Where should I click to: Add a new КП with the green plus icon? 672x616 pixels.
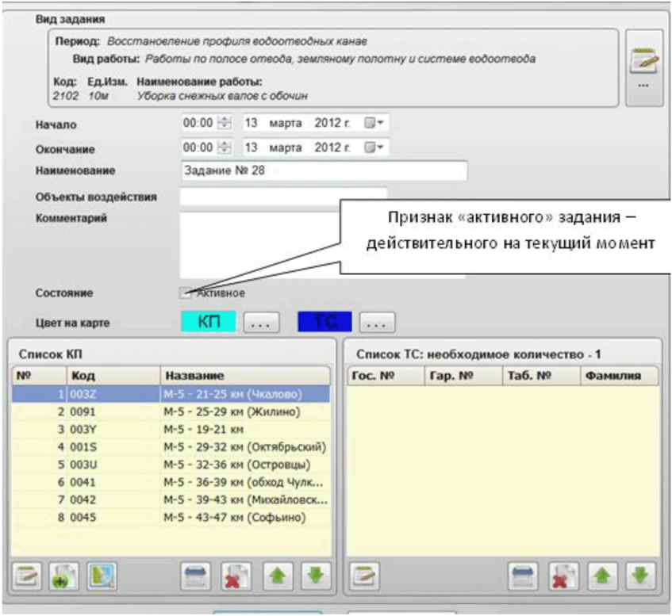click(63, 576)
